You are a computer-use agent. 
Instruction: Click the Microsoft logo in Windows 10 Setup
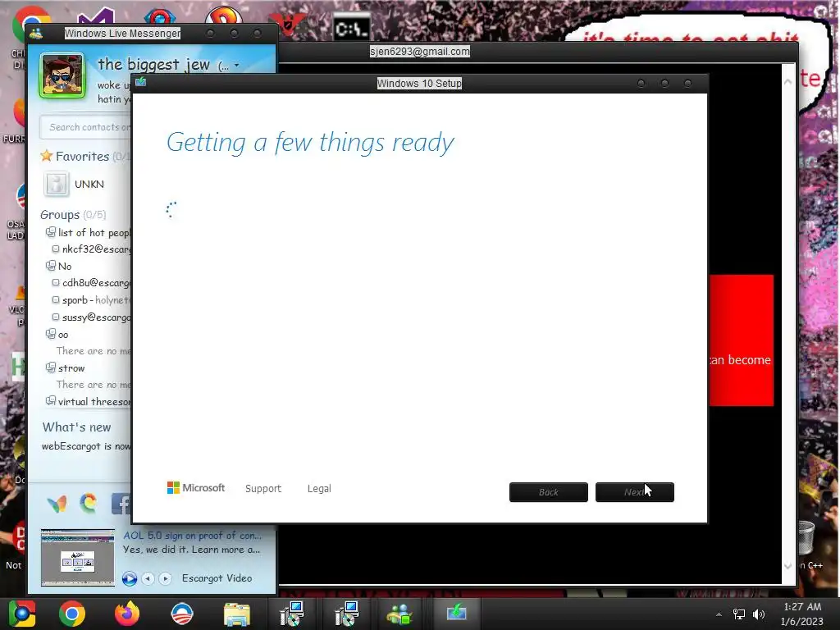[196, 488]
